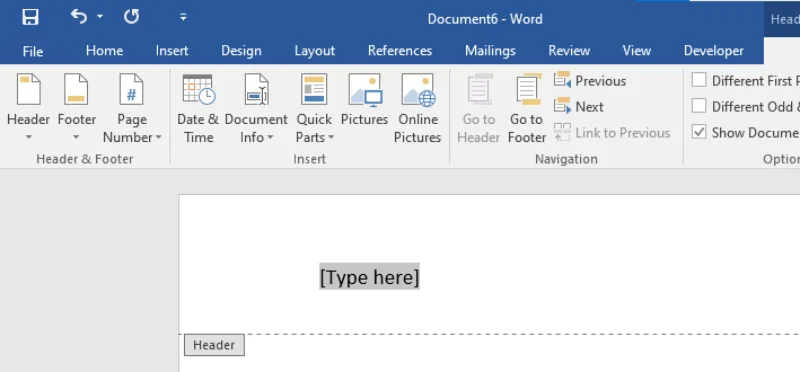Click the Header page icon

29,90
